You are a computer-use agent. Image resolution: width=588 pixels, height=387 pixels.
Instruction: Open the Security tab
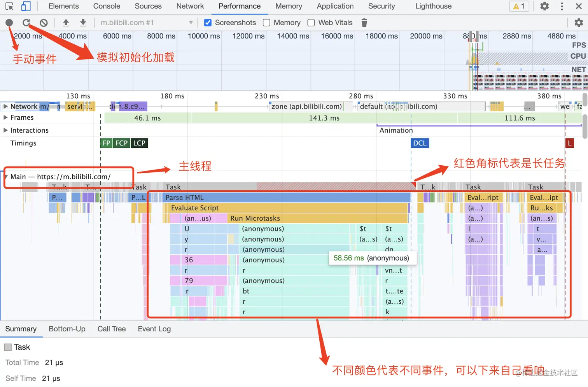(x=381, y=6)
